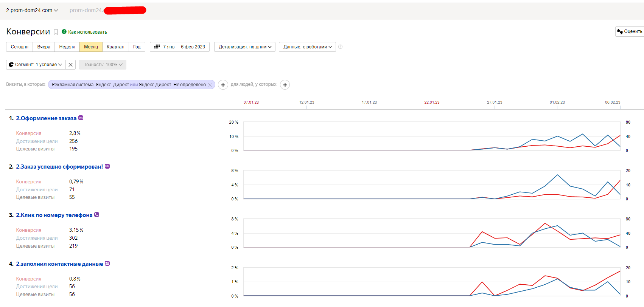Image resolution: width=644 pixels, height=307 pixels.
Task: Clear the segment with the X button
Action: [x=70, y=65]
